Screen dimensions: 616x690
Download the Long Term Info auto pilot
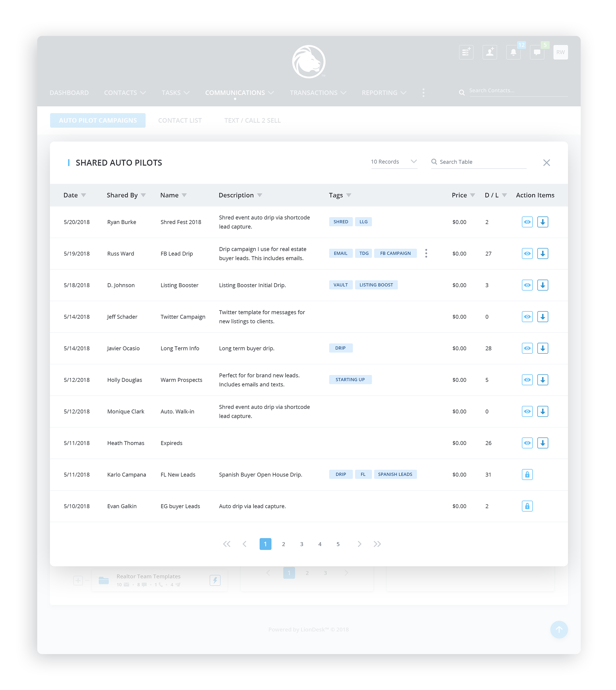pyautogui.click(x=542, y=348)
